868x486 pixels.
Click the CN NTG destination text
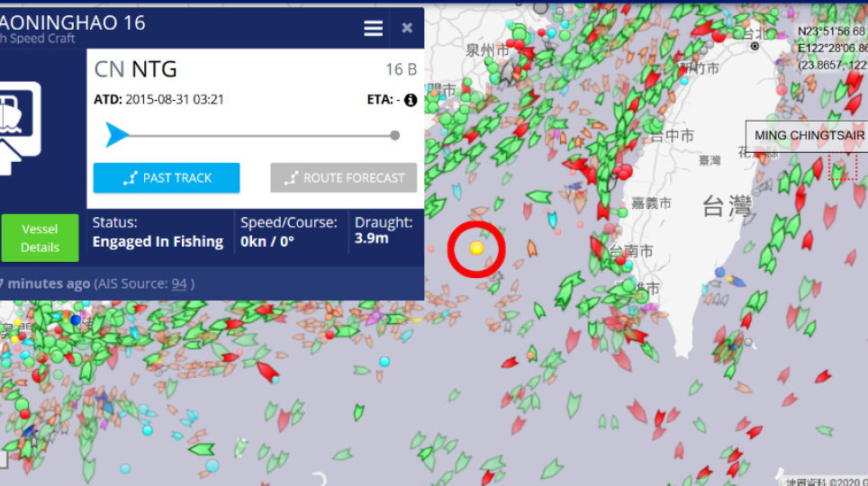(x=136, y=69)
